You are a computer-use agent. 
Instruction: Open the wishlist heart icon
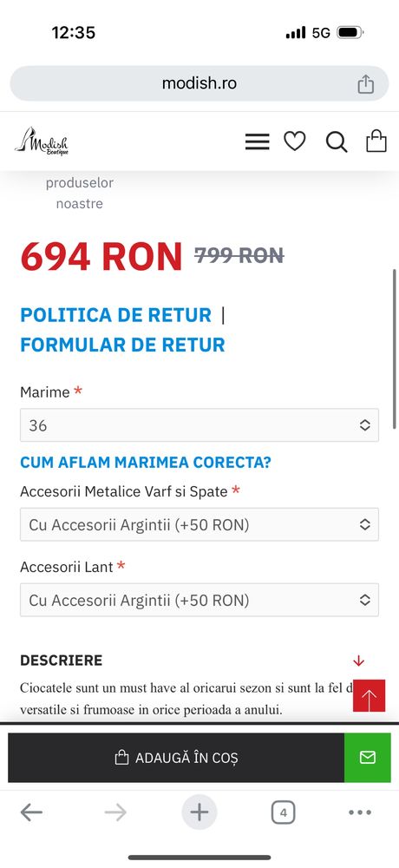tap(294, 141)
